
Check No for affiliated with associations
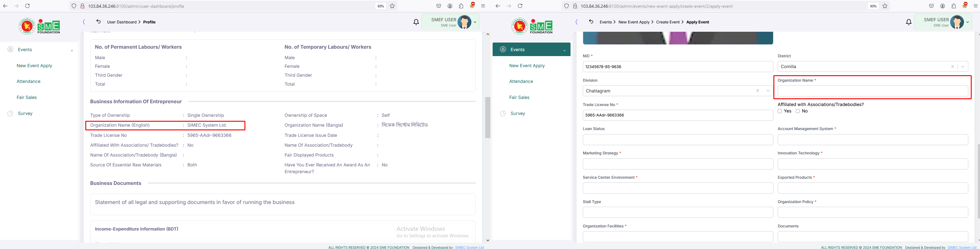pyautogui.click(x=798, y=111)
